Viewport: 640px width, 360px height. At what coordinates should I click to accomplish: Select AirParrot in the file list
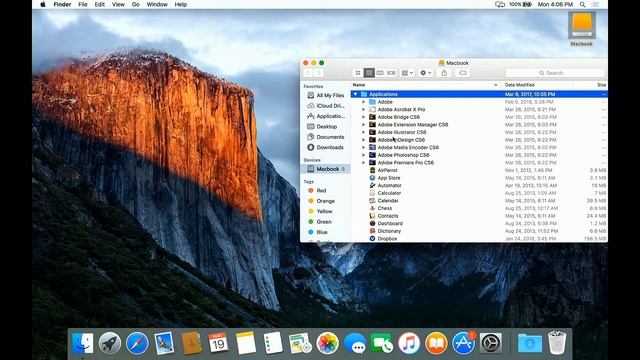pos(479,170)
